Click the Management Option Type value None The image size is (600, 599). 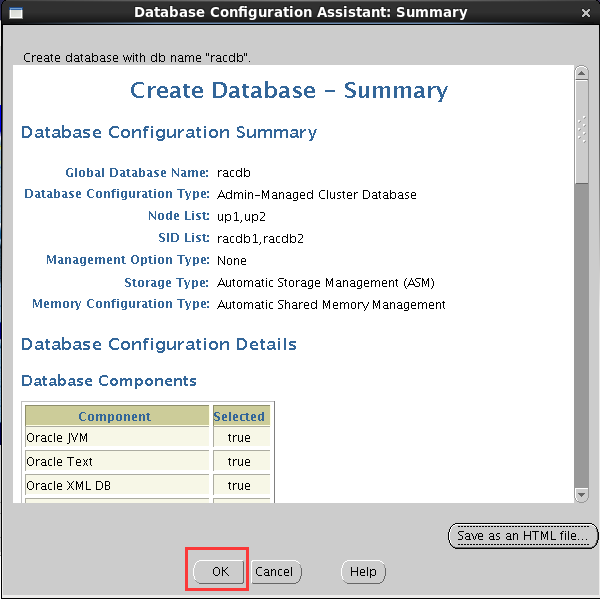point(232,261)
